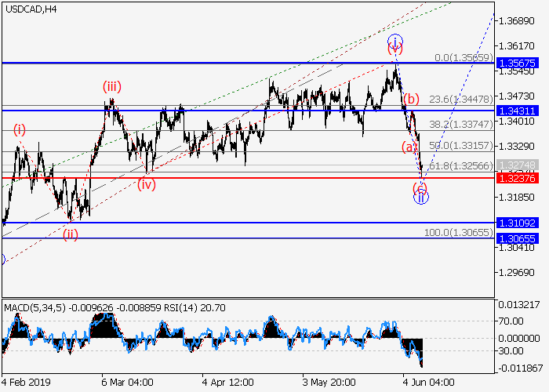Click the red (ii) label near chart bottom
Viewport: 549px width, 392px height.
[x=71, y=233]
